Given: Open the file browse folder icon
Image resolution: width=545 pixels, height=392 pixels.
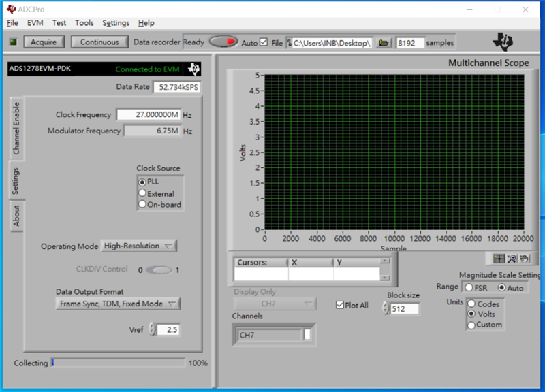Looking at the screenshot, I should (384, 43).
